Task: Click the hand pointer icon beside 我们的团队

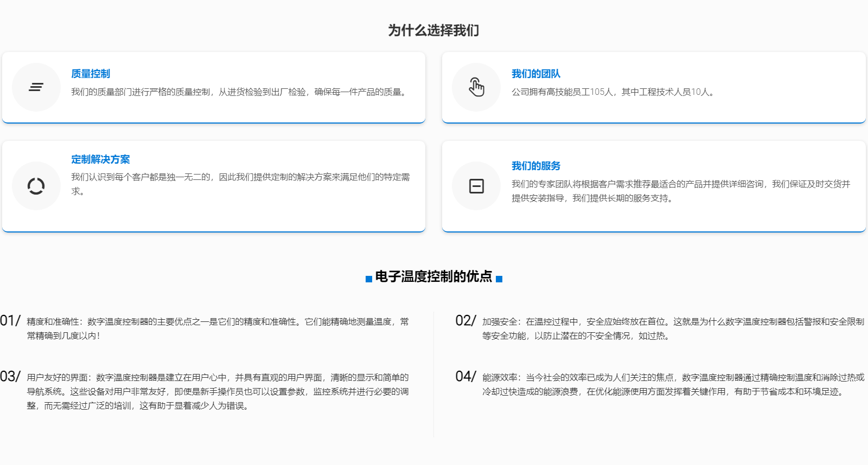Action: coord(476,87)
